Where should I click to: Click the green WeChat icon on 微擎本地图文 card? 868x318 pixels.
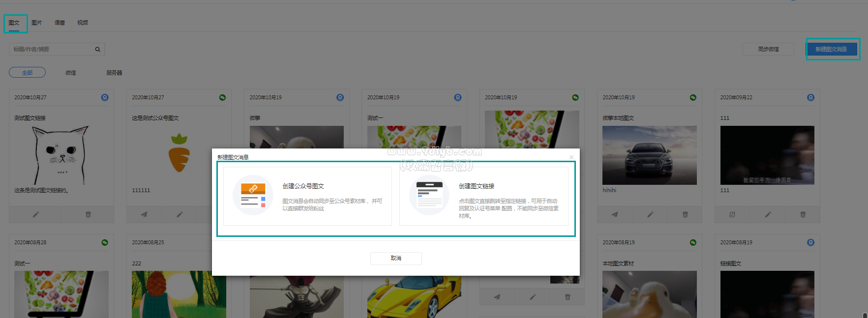click(x=693, y=97)
